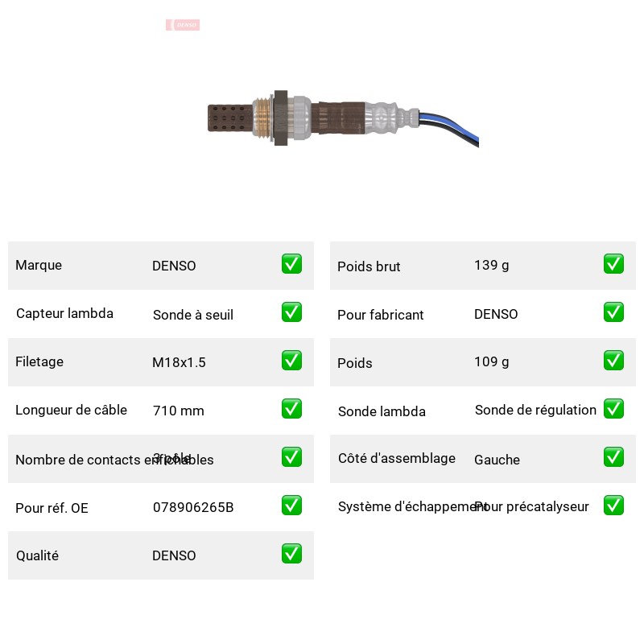Click green checkmark next to Sonde à seuil
Viewport: 644px width, 644px height.
pyautogui.click(x=291, y=312)
